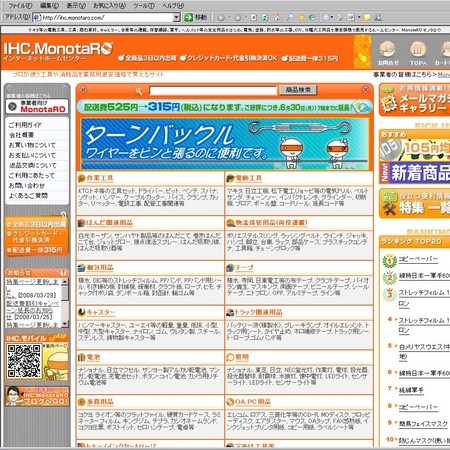The image size is (450, 450).
Task: Click the 移動 Go button
Action: [196, 17]
